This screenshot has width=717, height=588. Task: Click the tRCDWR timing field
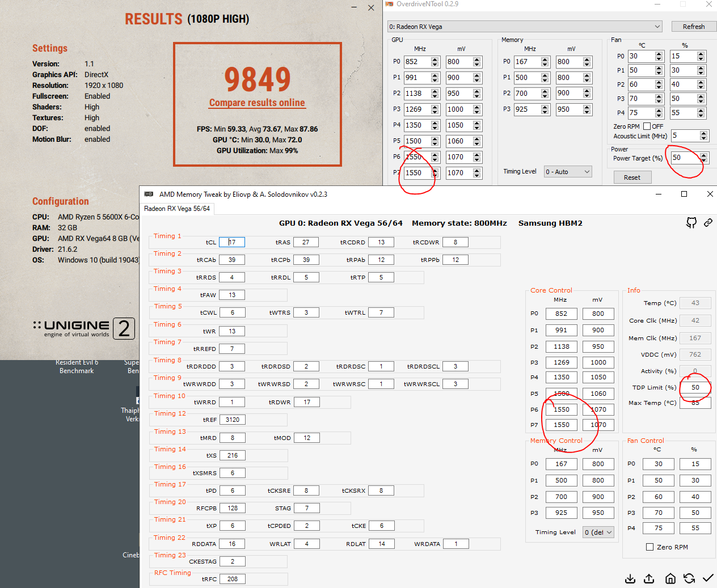click(x=455, y=242)
